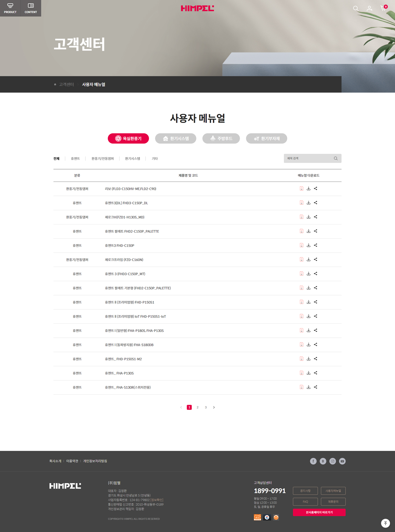Open the Instagram icon in footer

coord(333,461)
